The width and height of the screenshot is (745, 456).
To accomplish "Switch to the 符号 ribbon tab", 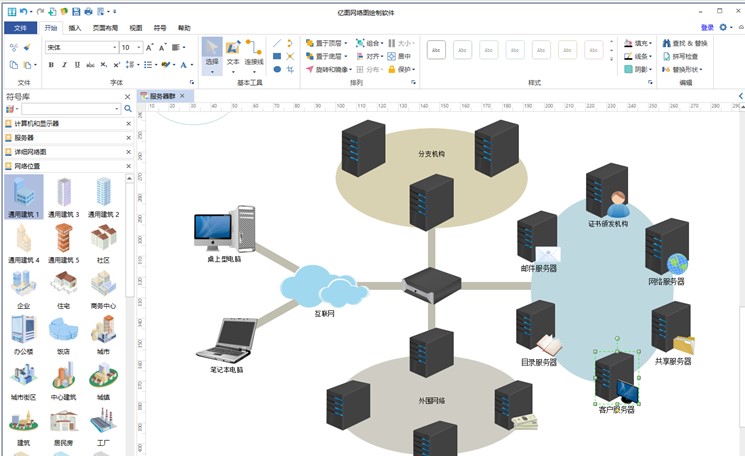I will click(160, 28).
